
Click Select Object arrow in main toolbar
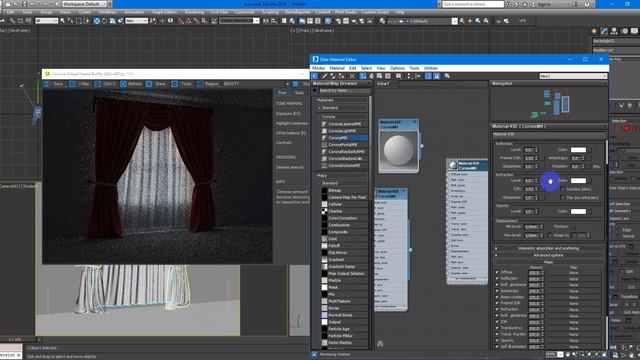point(62,21)
